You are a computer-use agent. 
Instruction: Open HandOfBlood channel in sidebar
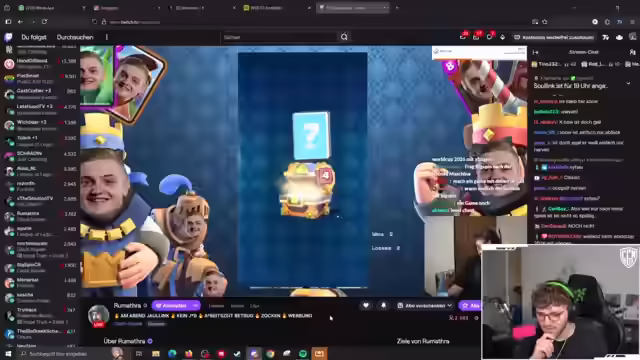40,63
